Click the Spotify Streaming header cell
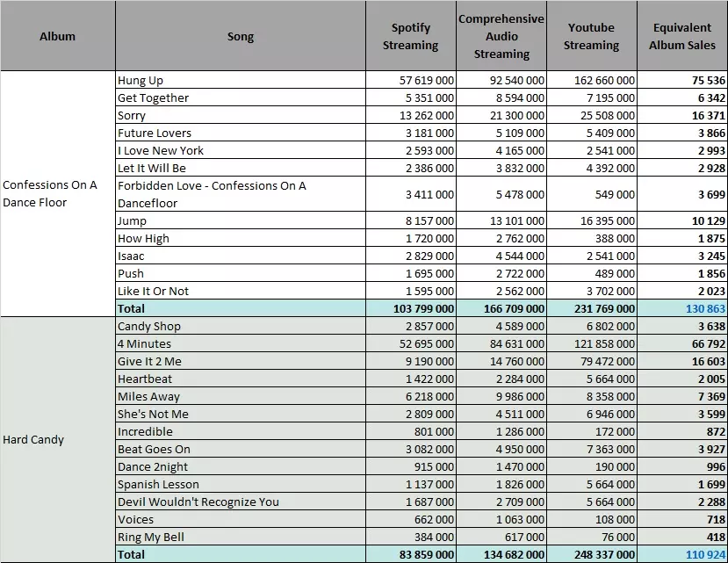Viewport: 728px width, 563px height. pos(411,36)
